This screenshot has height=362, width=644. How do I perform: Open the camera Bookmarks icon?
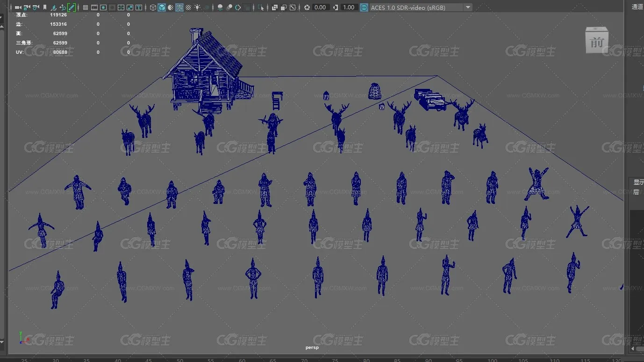click(x=45, y=7)
